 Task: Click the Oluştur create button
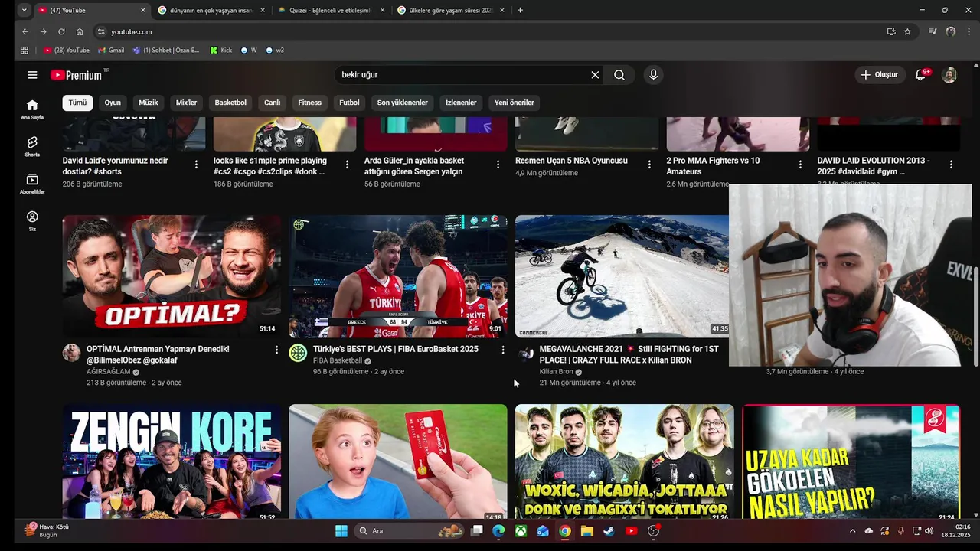[880, 75]
